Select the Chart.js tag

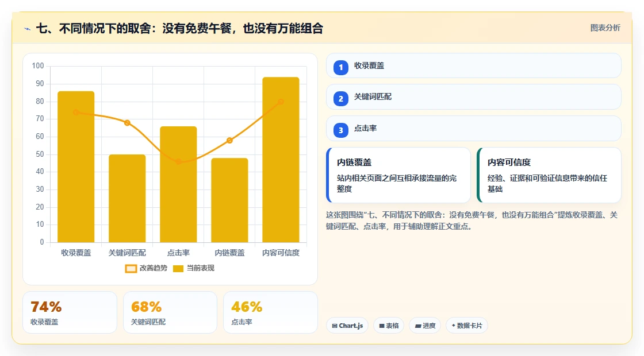347,326
